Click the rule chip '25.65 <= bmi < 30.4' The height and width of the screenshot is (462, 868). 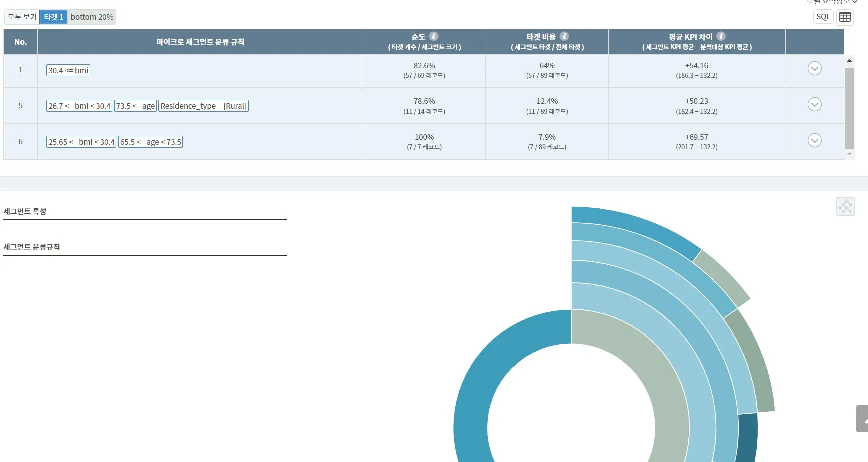click(81, 142)
